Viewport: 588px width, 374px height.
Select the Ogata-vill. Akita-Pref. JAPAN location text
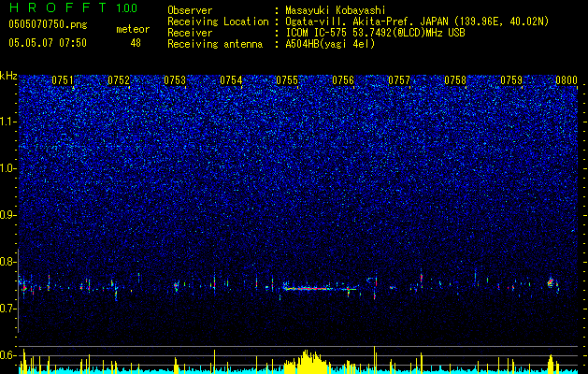point(417,22)
